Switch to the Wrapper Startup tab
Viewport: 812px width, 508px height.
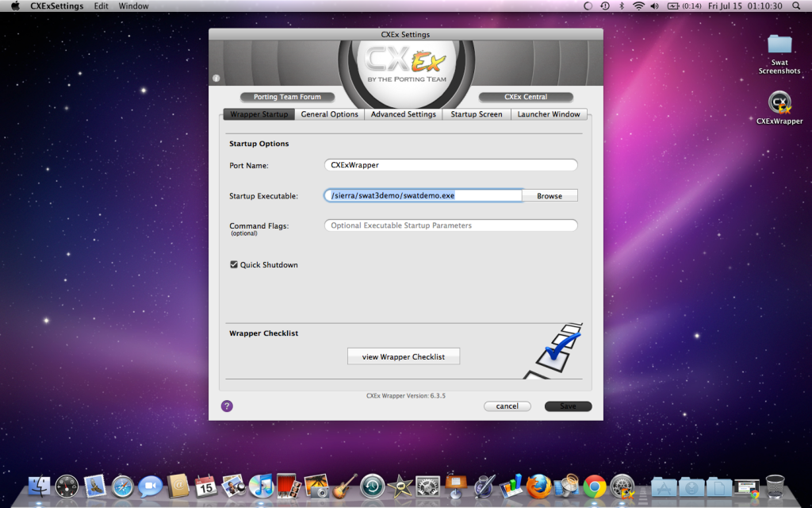[259, 114]
